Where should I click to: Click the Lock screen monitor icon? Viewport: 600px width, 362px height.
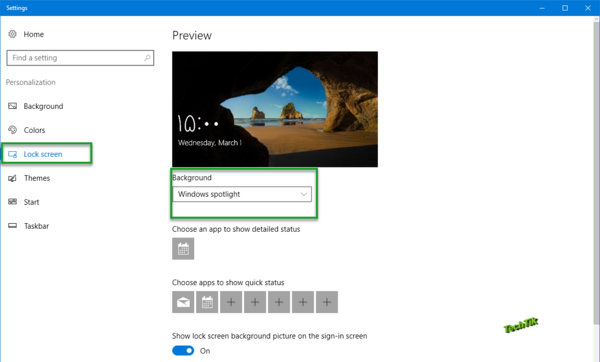(x=12, y=154)
